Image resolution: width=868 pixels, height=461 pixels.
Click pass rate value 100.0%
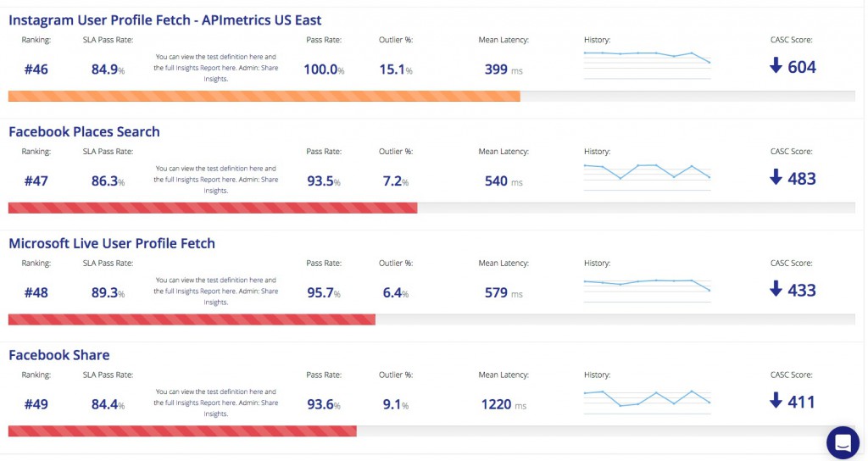click(324, 69)
